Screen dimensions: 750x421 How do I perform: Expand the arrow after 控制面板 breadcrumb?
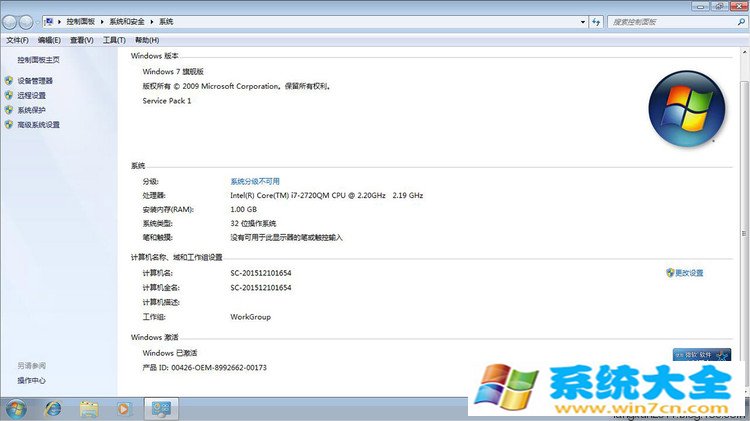(102, 22)
